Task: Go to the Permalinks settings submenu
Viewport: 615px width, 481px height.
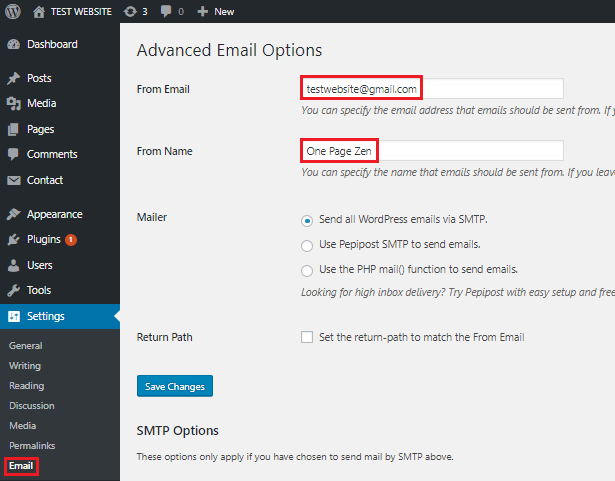Action: click(32, 446)
